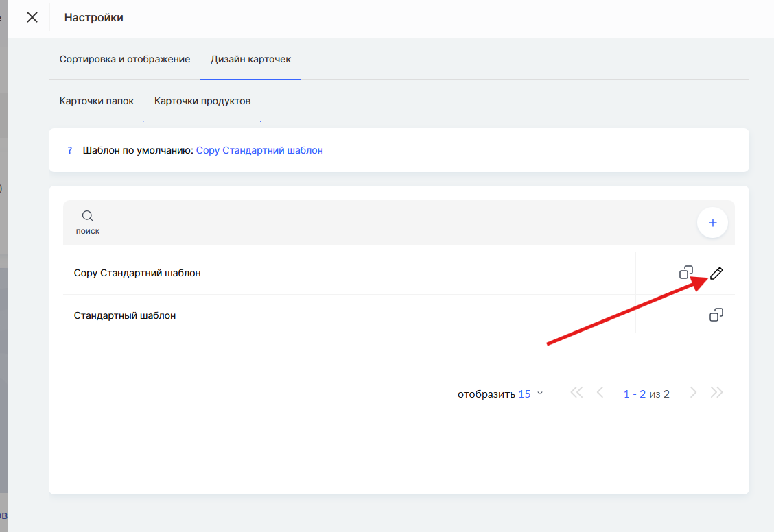This screenshot has width=774, height=532.
Task: Edit Copy Стандартний шаблон with the pencil icon
Action: pyautogui.click(x=716, y=274)
